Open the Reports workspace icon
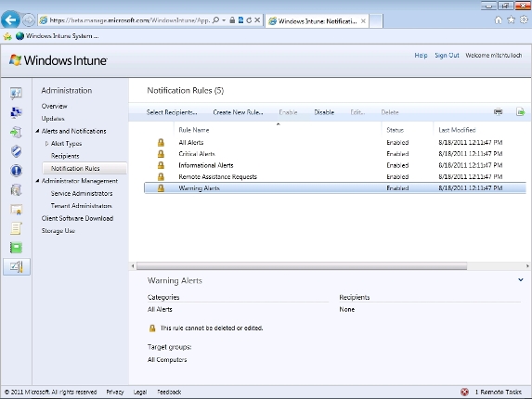The height and width of the screenshot is (399, 532). point(16,248)
